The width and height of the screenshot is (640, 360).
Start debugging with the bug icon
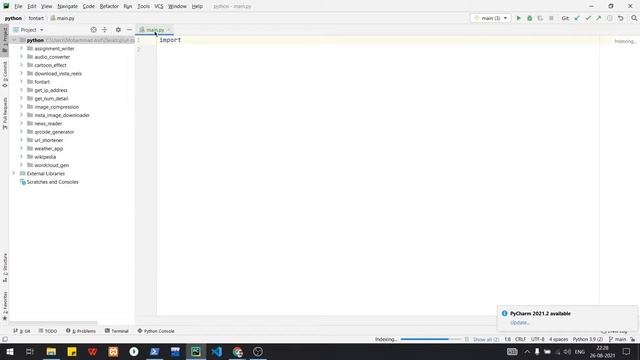(529, 18)
